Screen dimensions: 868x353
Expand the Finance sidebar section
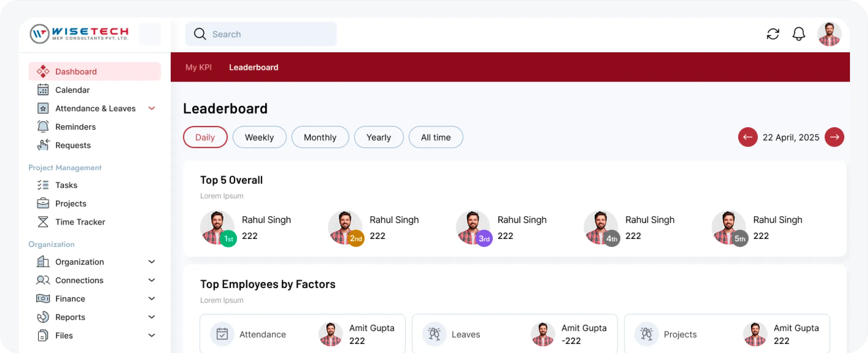152,299
